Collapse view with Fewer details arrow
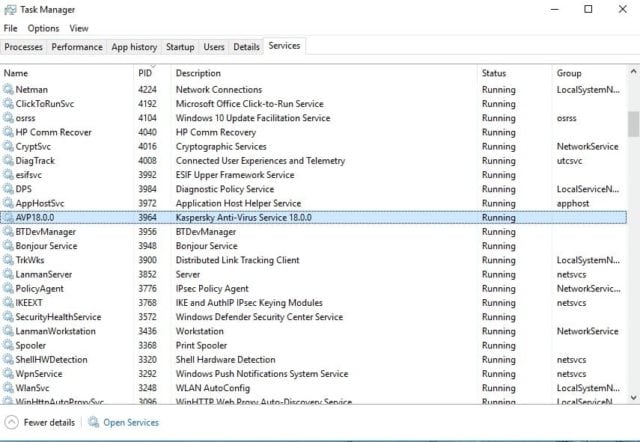640x442 pixels. click(11, 422)
